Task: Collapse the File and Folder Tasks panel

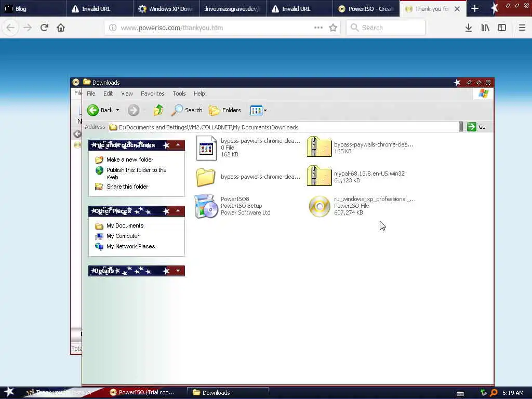Action: click(x=178, y=145)
